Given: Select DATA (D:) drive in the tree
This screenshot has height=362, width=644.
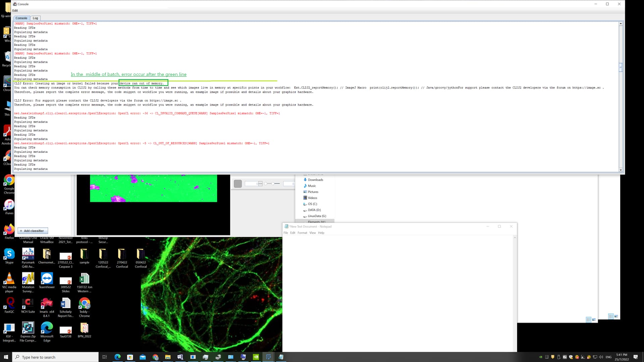Looking at the screenshot, I should pyautogui.click(x=314, y=210).
